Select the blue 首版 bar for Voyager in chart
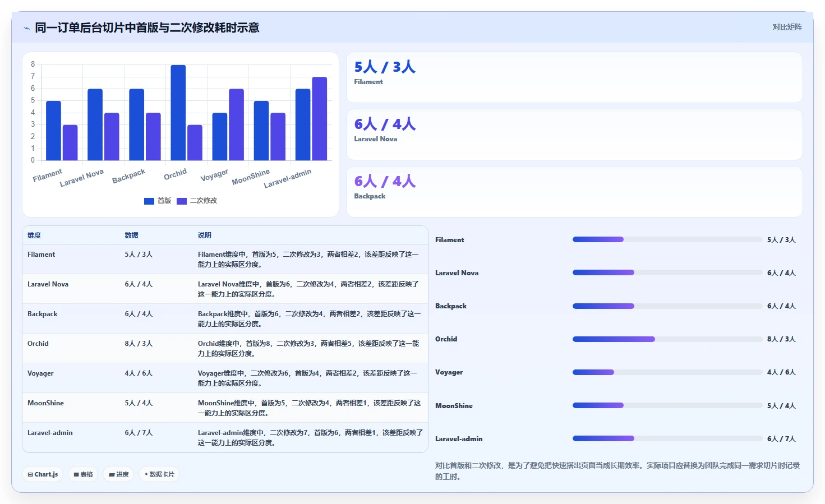This screenshot has width=825, height=504. (220, 137)
